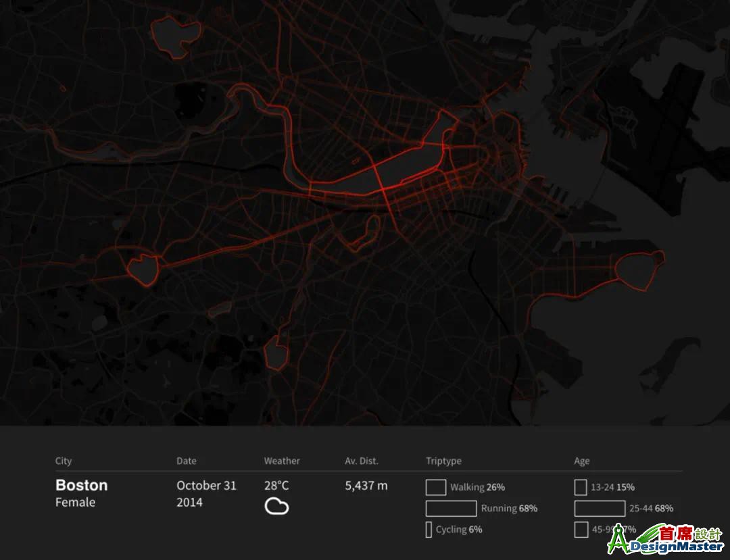Click the 5,437 m average distance
Screen dimensions: 730x560
point(366,486)
